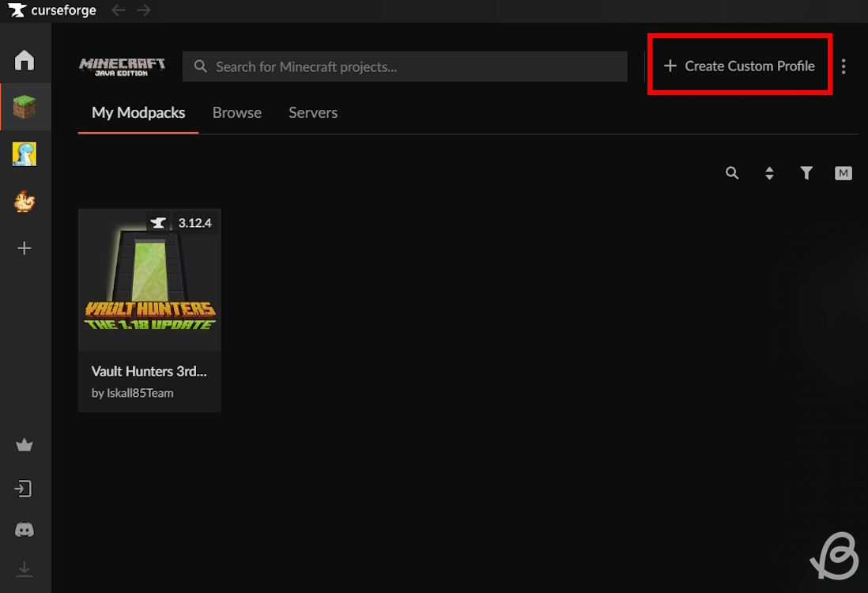Open the modpack search magnifier icon
The height and width of the screenshot is (593, 868).
(731, 172)
